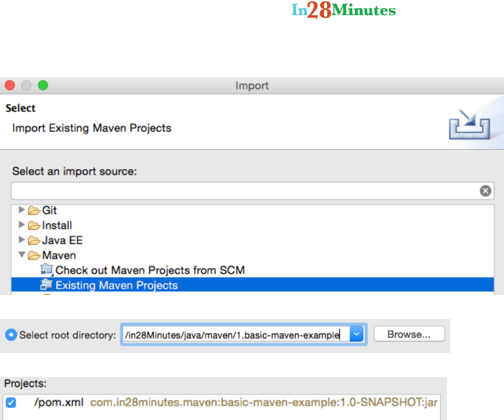The height and width of the screenshot is (420, 504).
Task: Expand the Install import category
Action: pyautogui.click(x=21, y=224)
